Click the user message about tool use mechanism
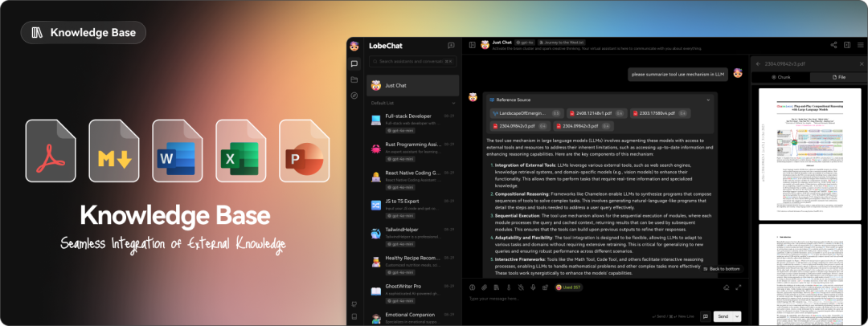 (x=678, y=74)
